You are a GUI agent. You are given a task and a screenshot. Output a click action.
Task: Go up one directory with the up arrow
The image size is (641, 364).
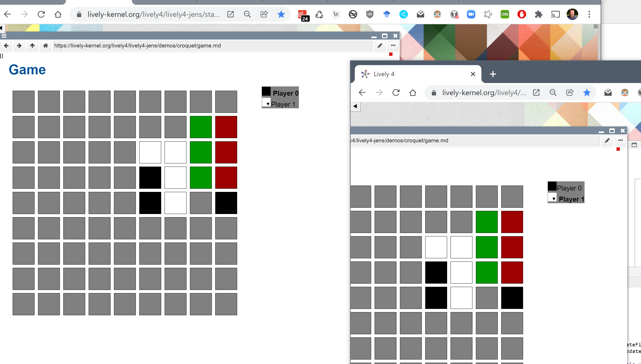click(x=32, y=46)
